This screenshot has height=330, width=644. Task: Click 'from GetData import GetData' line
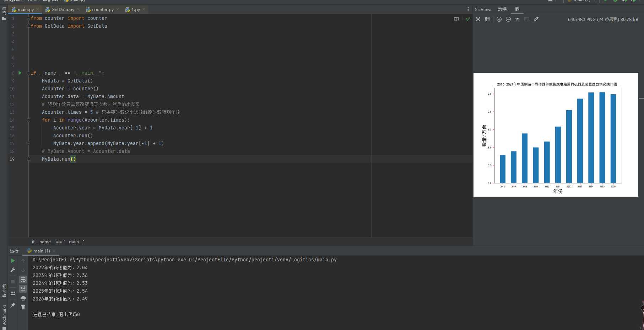point(69,26)
